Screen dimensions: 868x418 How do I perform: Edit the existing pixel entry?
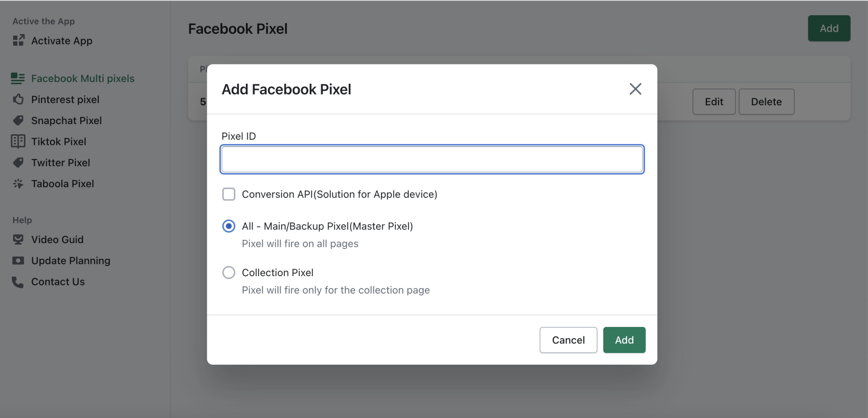pyautogui.click(x=714, y=101)
